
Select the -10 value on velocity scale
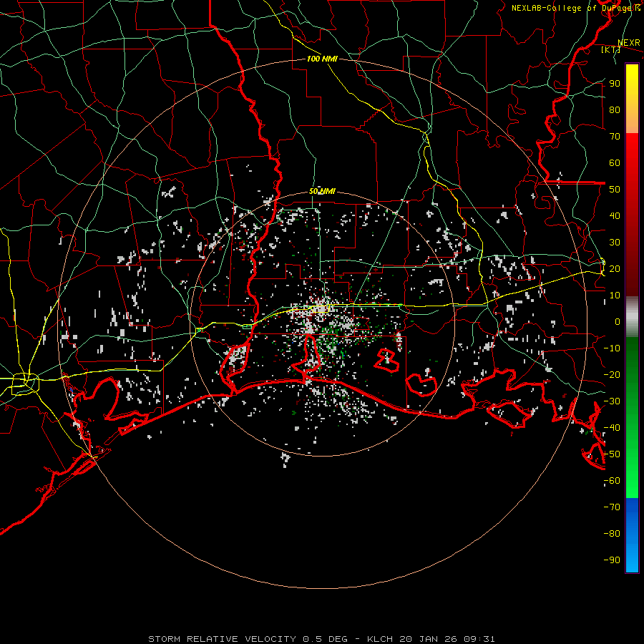612,348
